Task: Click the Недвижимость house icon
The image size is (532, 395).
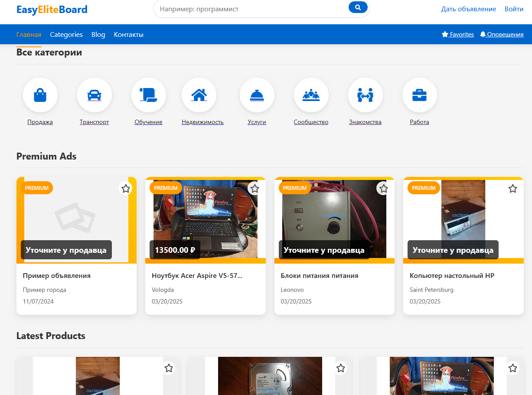Action: (199, 95)
